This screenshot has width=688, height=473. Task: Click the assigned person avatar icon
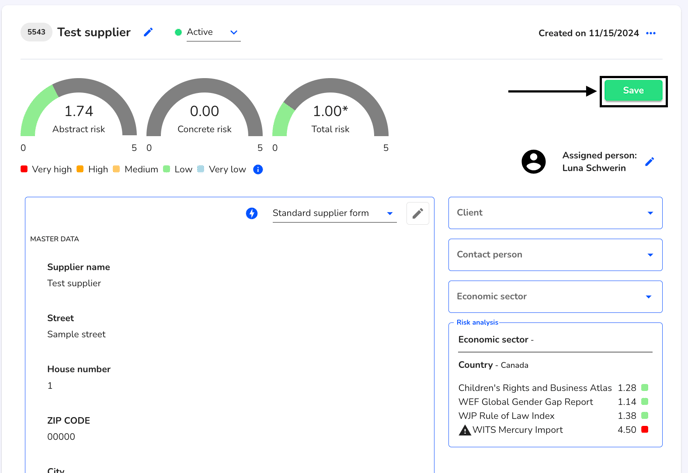pyautogui.click(x=534, y=161)
